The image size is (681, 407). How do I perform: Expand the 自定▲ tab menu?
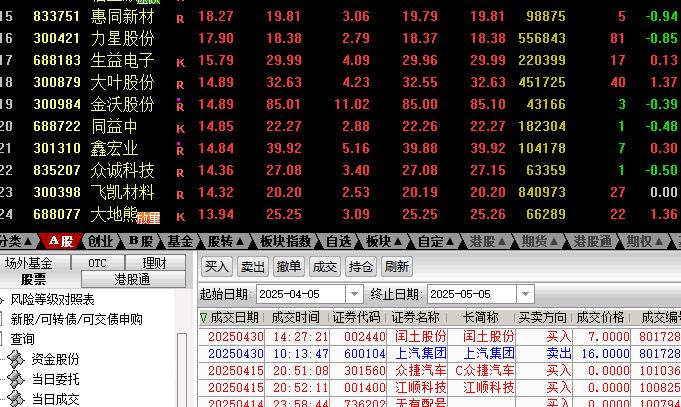[x=436, y=241]
